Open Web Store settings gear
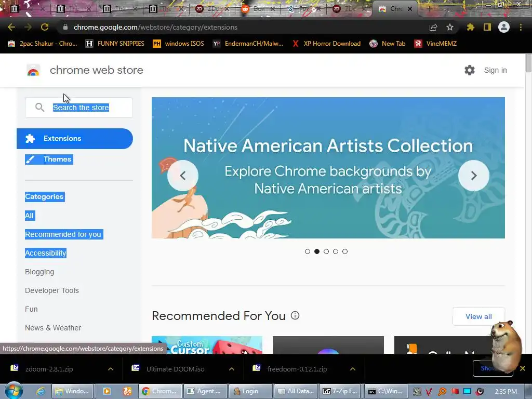532x399 pixels. click(x=470, y=70)
